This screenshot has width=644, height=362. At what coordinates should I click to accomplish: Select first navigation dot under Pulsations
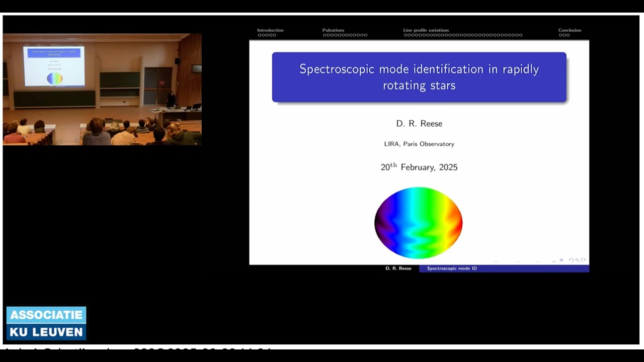325,35
